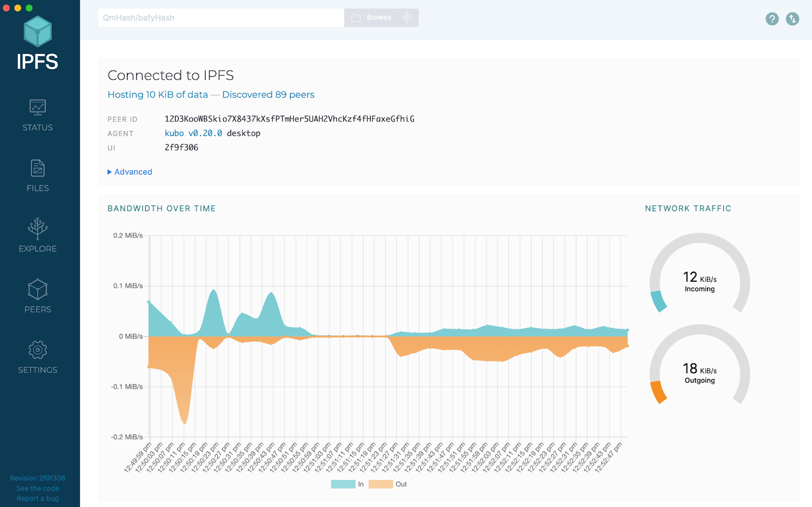Select the EXPLORE menu label
The image size is (812, 507).
38,249
